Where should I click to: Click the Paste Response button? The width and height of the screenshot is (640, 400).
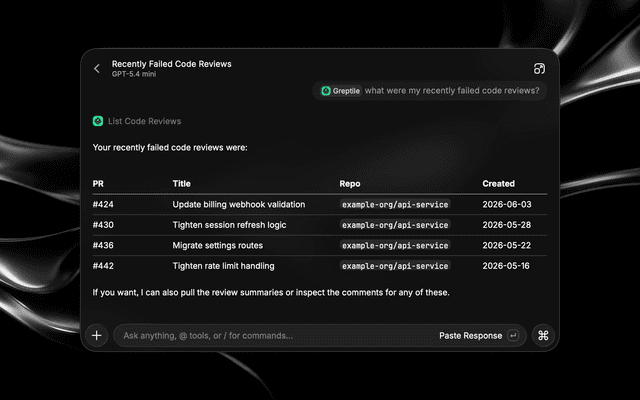coord(471,336)
